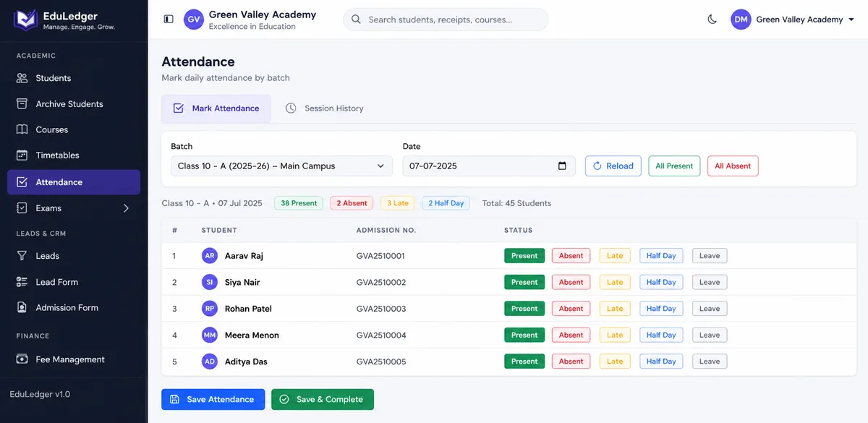Click Siya Nair's SI avatar
Viewport: 868px width, 423px height.
point(210,282)
